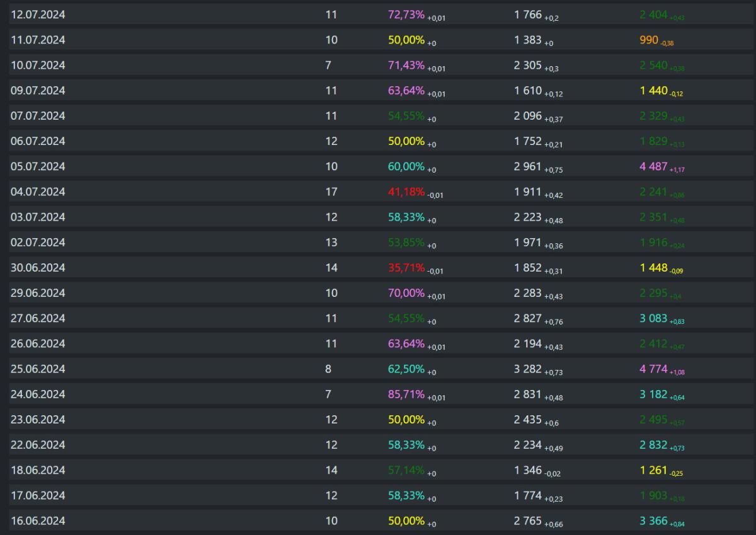Click the 4 487 rating value

[x=653, y=166]
